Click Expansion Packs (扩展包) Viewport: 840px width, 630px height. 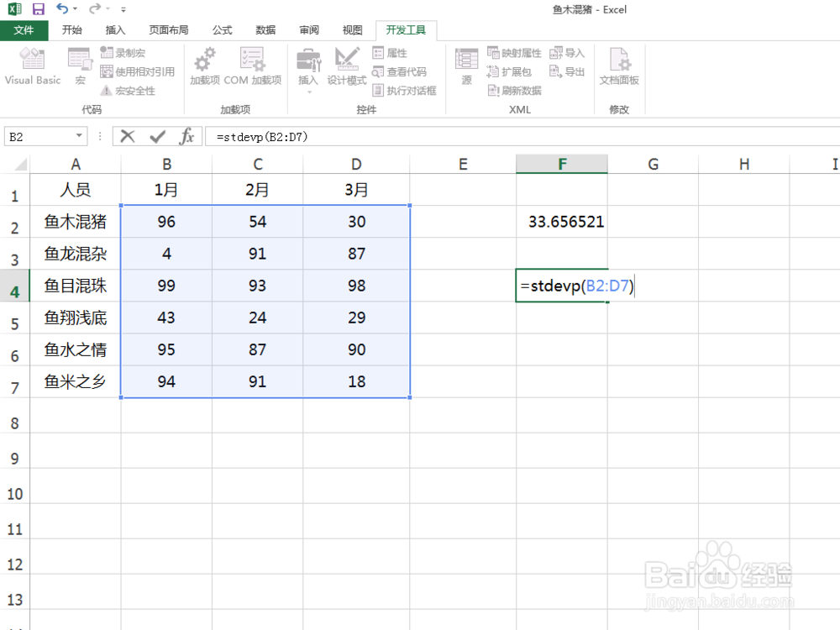pyautogui.click(x=509, y=71)
